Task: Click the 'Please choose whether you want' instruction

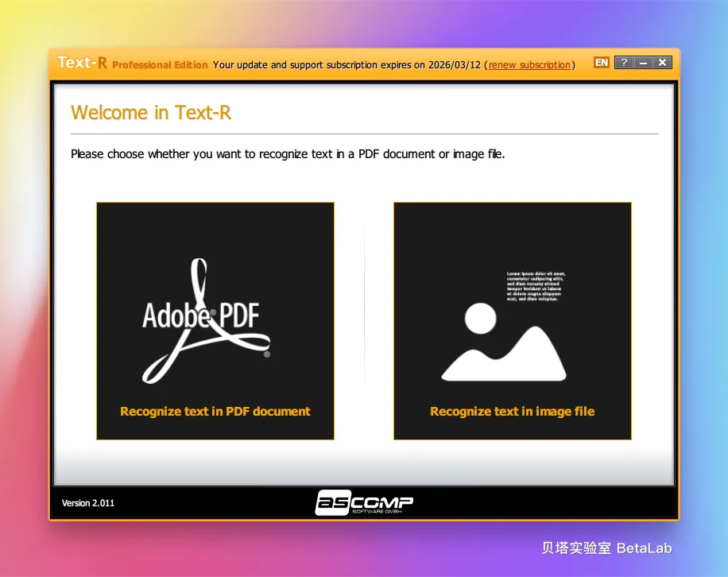Action: click(x=288, y=154)
